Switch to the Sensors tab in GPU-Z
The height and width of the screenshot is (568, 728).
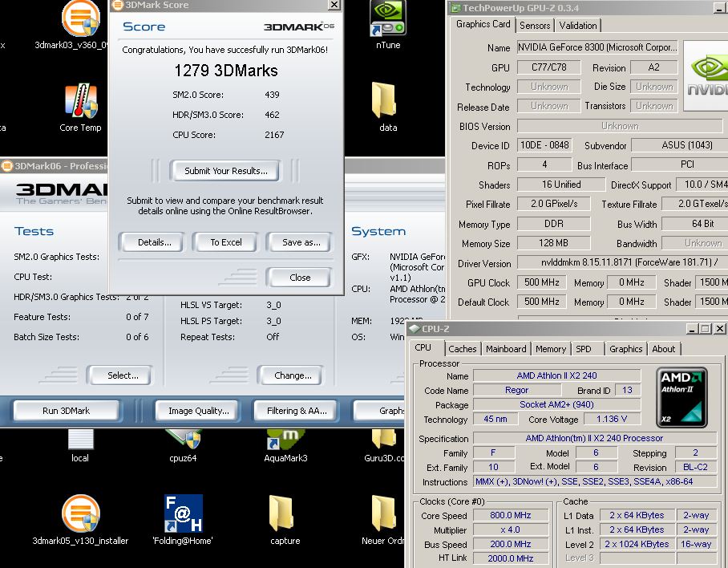[x=535, y=26]
